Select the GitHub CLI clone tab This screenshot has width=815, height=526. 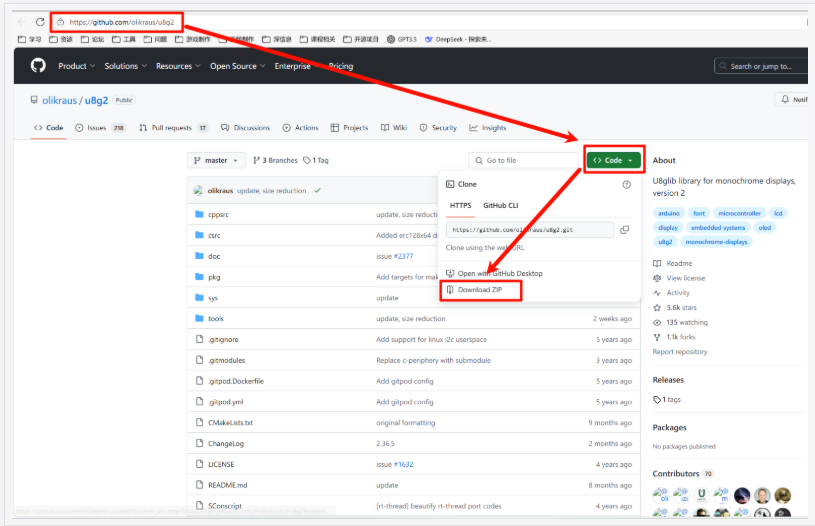pos(501,206)
